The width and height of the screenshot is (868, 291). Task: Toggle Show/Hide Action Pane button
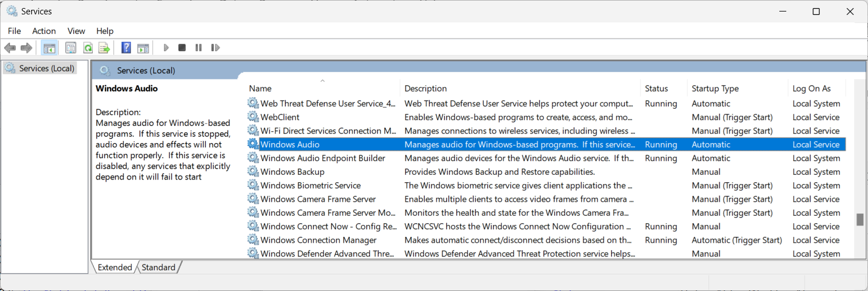(143, 48)
